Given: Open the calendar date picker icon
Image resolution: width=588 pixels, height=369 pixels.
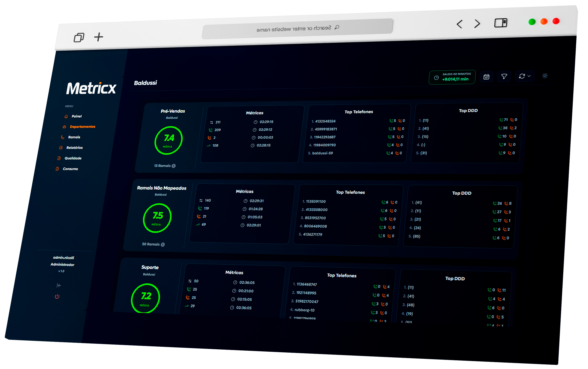Looking at the screenshot, I should coord(486,77).
